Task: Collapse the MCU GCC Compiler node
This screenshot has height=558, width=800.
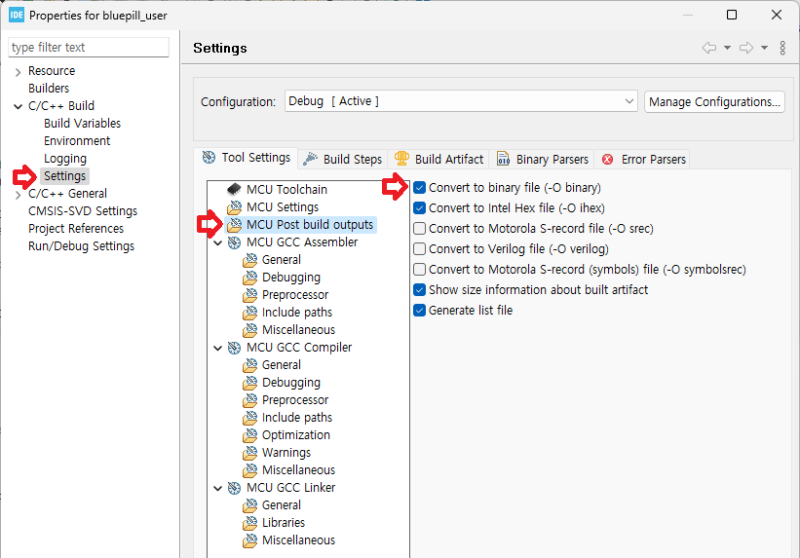Action: pyautogui.click(x=219, y=348)
